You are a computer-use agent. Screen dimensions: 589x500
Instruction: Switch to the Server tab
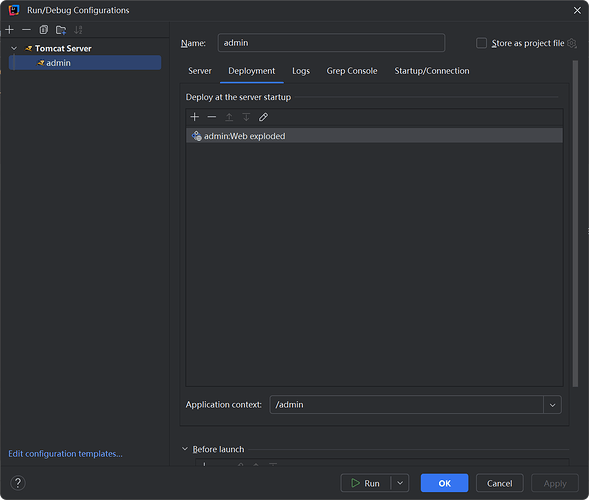[200, 71]
